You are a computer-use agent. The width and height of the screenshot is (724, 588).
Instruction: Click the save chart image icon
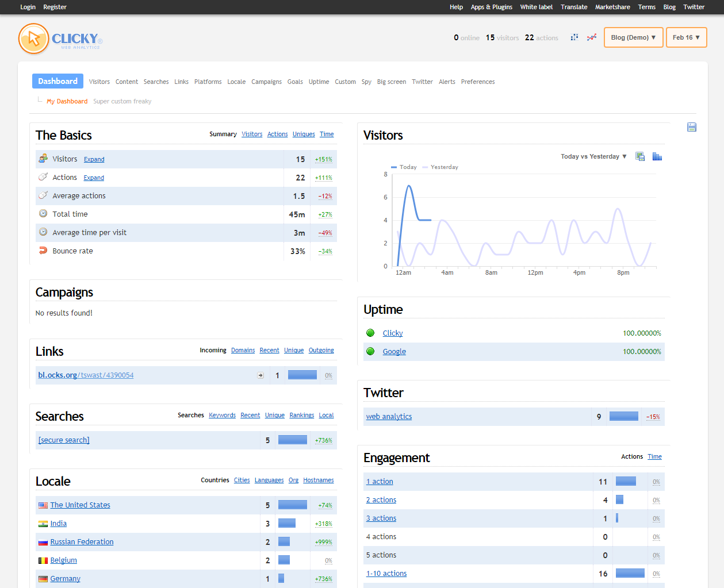[640, 156]
